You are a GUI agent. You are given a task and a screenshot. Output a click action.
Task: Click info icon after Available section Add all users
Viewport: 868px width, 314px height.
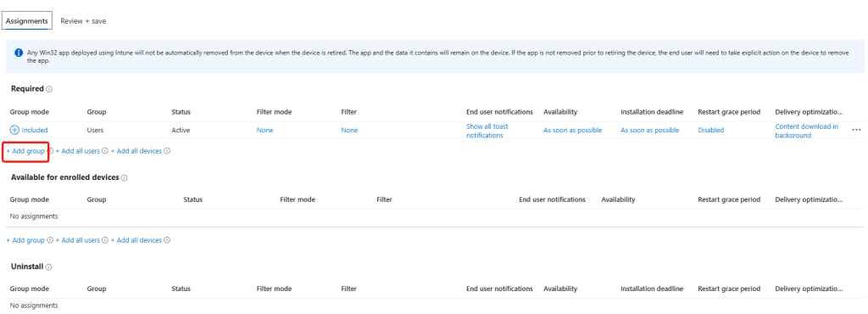tap(105, 240)
